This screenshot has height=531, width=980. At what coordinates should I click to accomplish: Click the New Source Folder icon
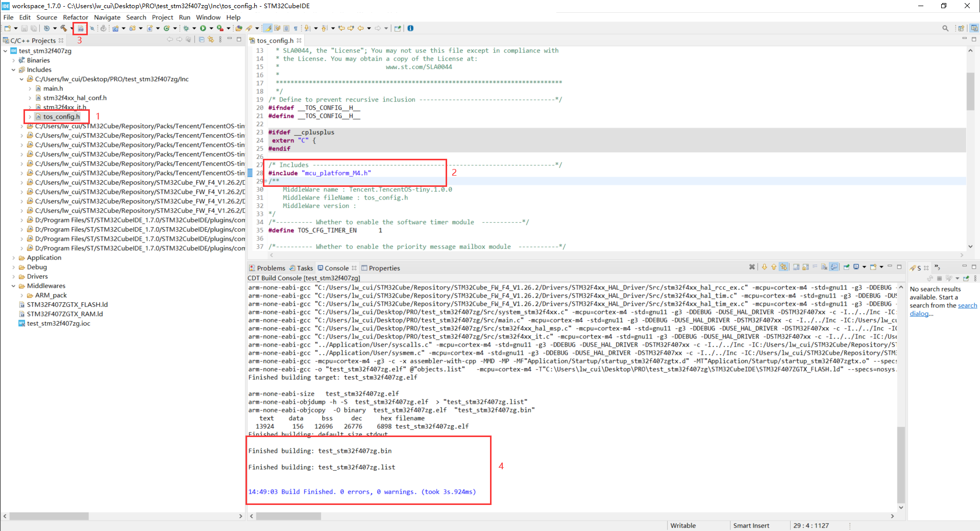tap(132, 28)
